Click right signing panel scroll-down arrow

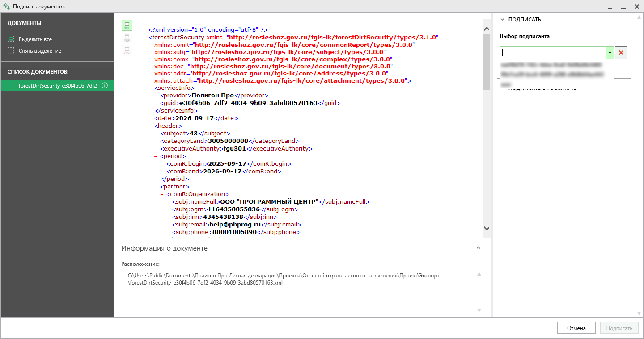pyautogui.click(x=639, y=314)
